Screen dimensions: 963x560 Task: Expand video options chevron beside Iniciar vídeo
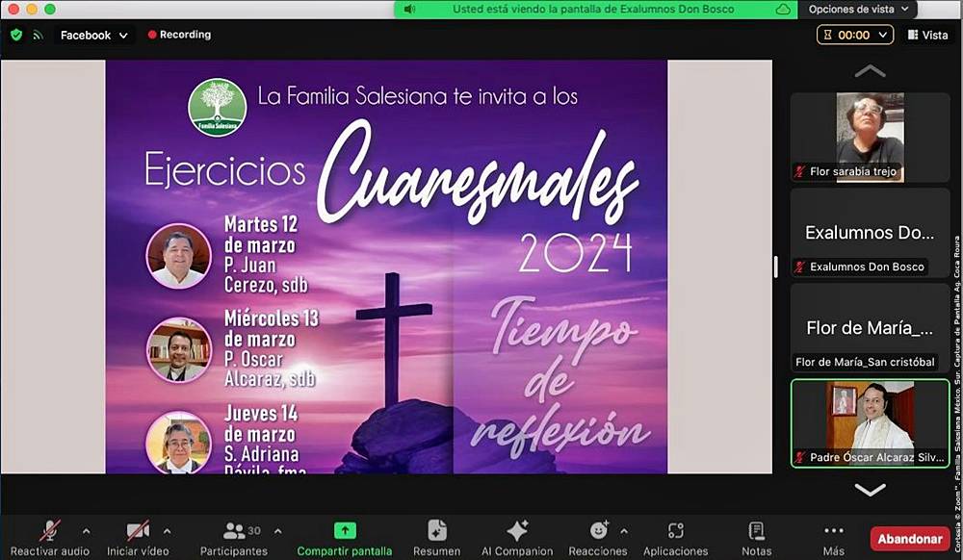pyautogui.click(x=167, y=531)
